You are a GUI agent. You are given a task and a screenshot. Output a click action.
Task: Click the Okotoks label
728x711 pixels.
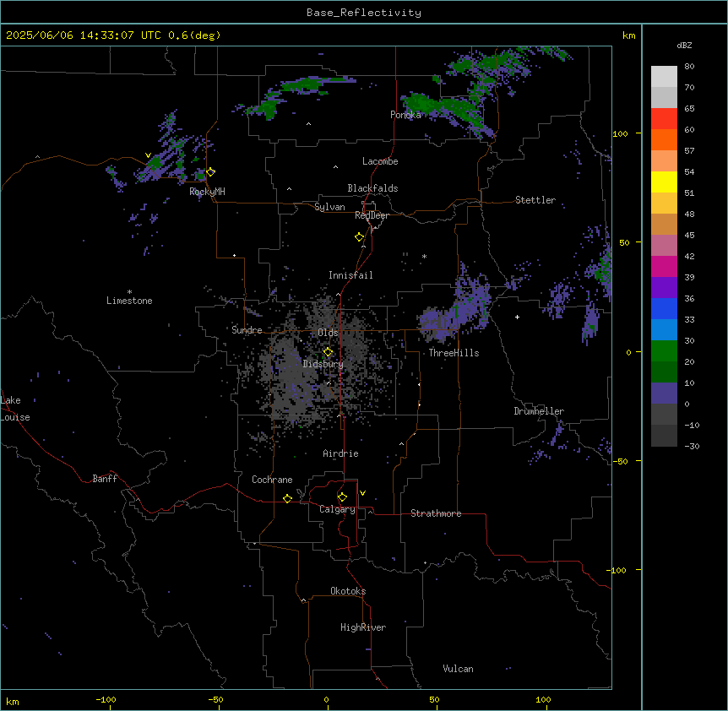pos(348,591)
